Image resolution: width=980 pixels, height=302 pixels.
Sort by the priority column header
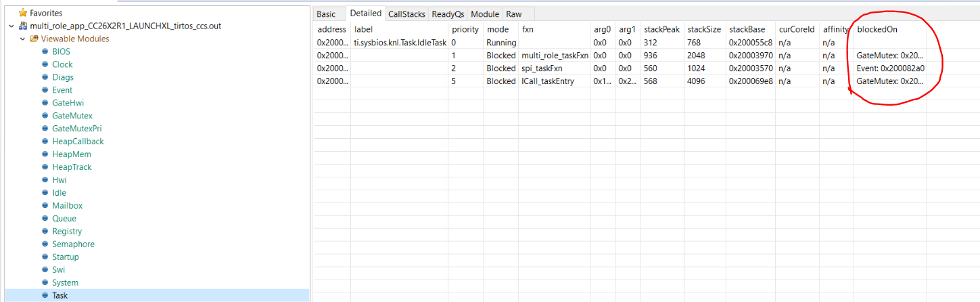465,29
